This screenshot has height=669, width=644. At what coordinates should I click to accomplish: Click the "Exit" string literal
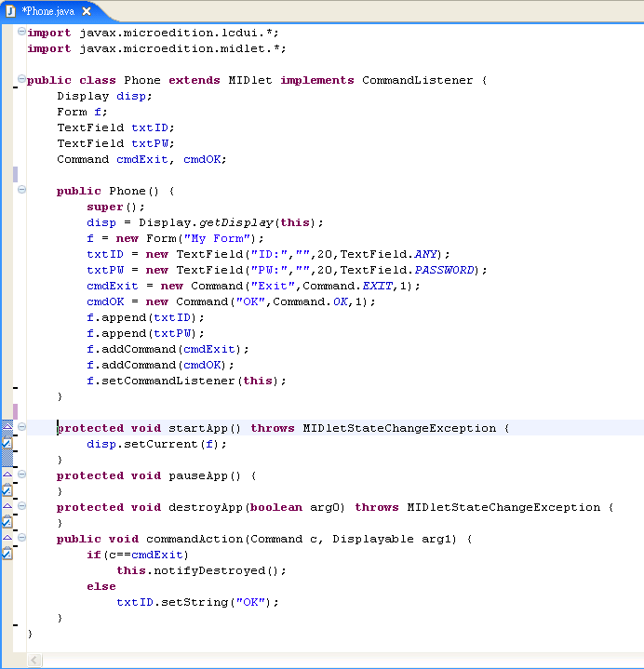tap(273, 286)
